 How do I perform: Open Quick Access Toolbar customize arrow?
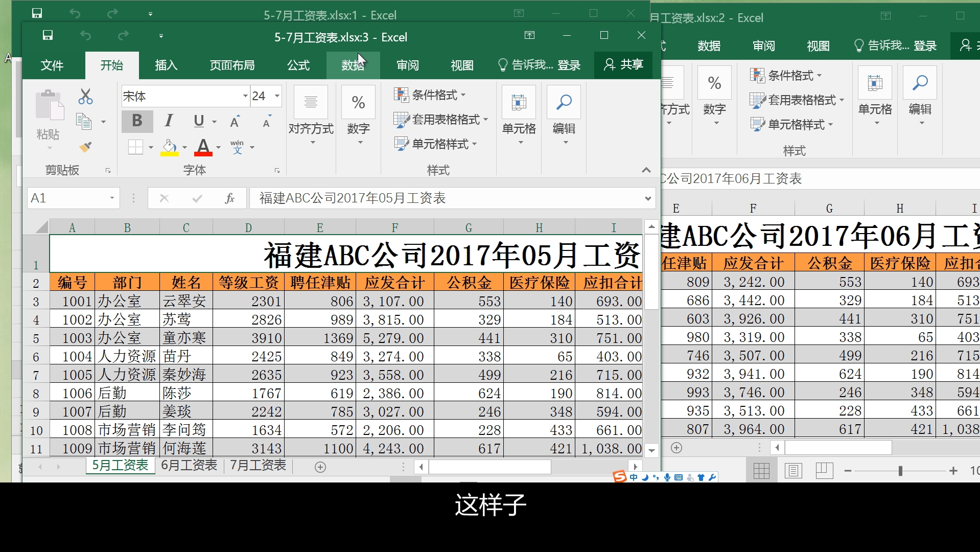coord(161,36)
